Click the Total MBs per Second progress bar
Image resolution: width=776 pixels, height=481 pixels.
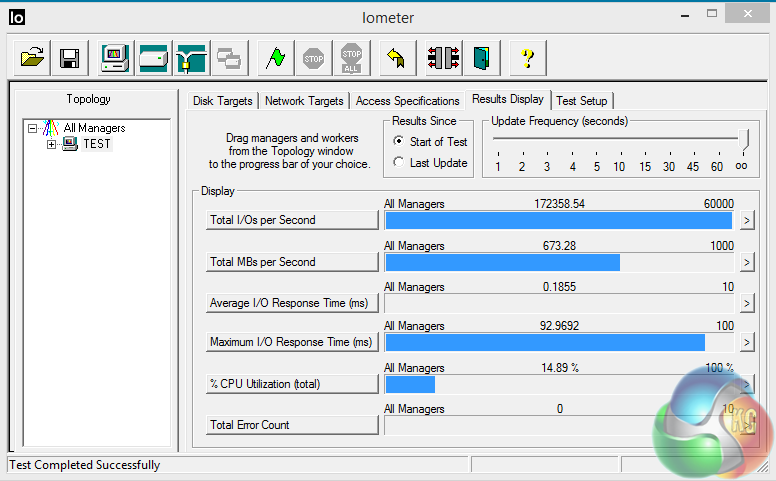click(x=559, y=262)
